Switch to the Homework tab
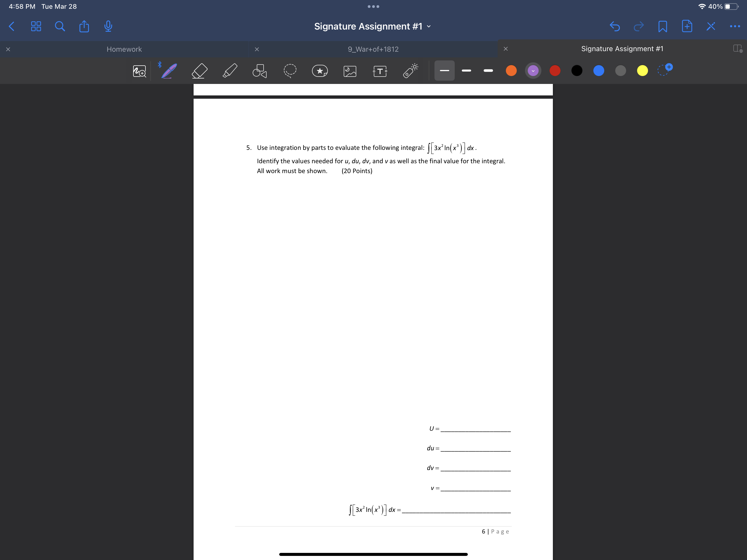 [x=124, y=49]
